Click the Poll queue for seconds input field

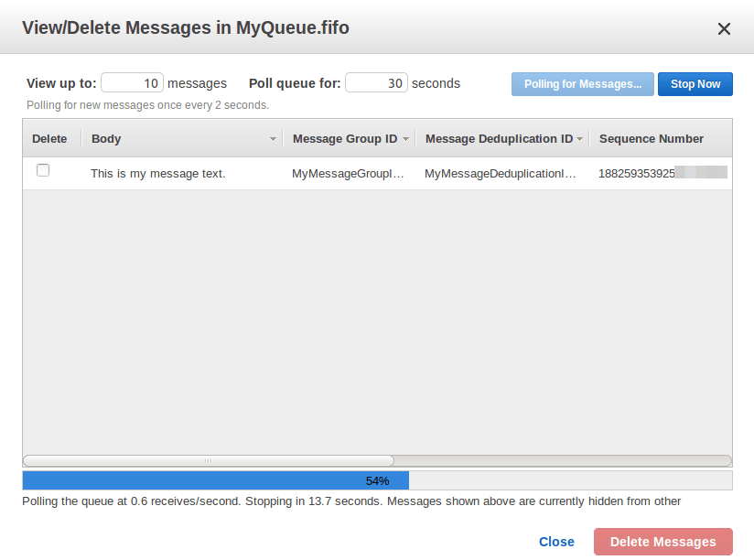(x=376, y=82)
